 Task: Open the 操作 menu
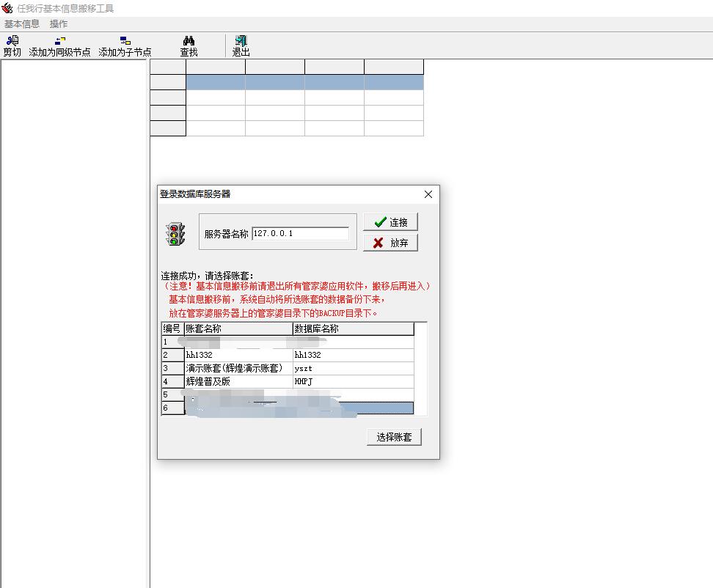pyautogui.click(x=59, y=23)
